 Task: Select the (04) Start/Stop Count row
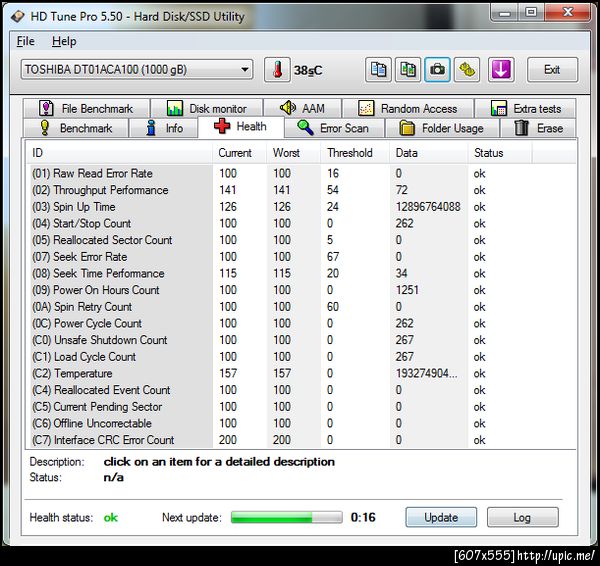300,223
